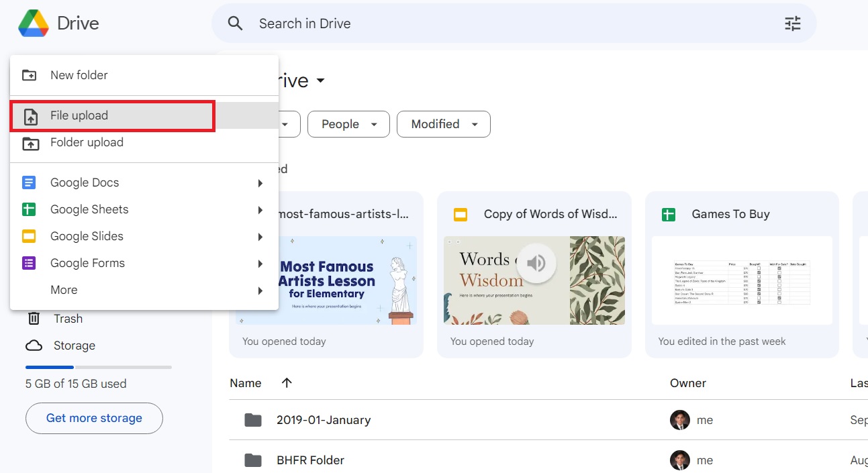Click the New folder icon in menu
The width and height of the screenshot is (868, 473).
[30, 75]
